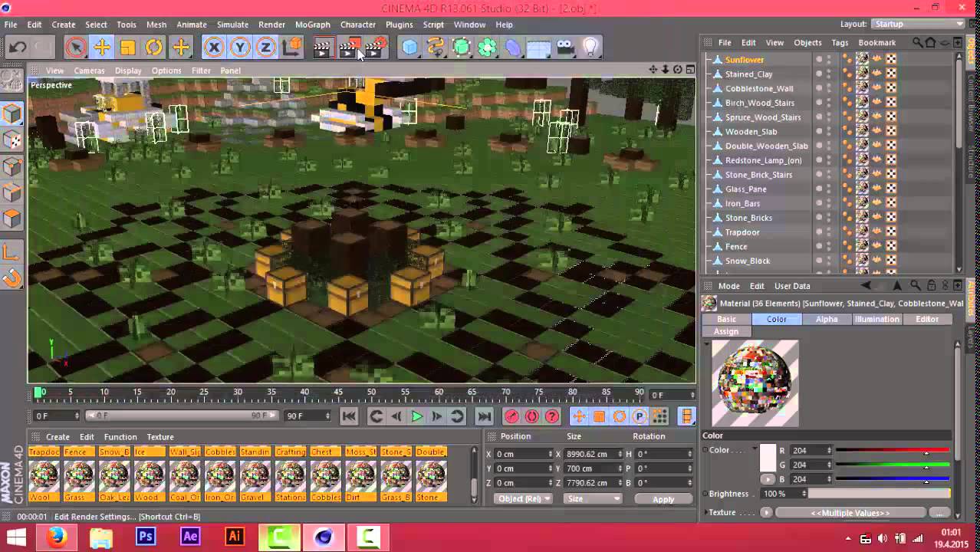Screen dimensions: 980x552
Task: Open After Effects from the taskbar
Action: pyautogui.click(x=190, y=537)
